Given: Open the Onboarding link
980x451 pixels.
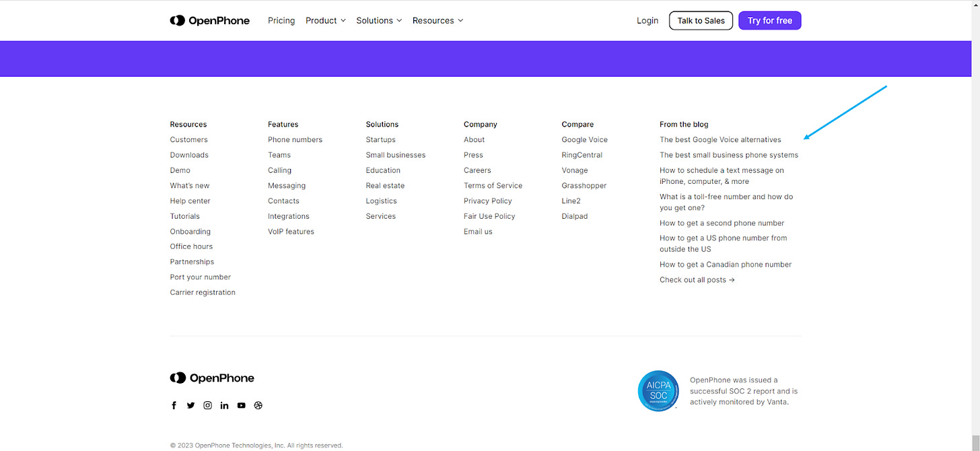Looking at the screenshot, I should (x=190, y=232).
